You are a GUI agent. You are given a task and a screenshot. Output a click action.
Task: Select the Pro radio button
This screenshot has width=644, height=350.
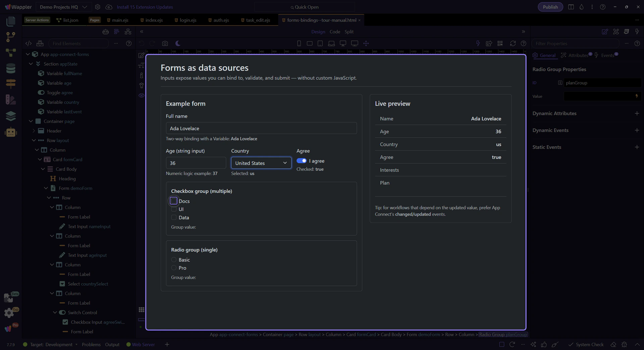(174, 268)
